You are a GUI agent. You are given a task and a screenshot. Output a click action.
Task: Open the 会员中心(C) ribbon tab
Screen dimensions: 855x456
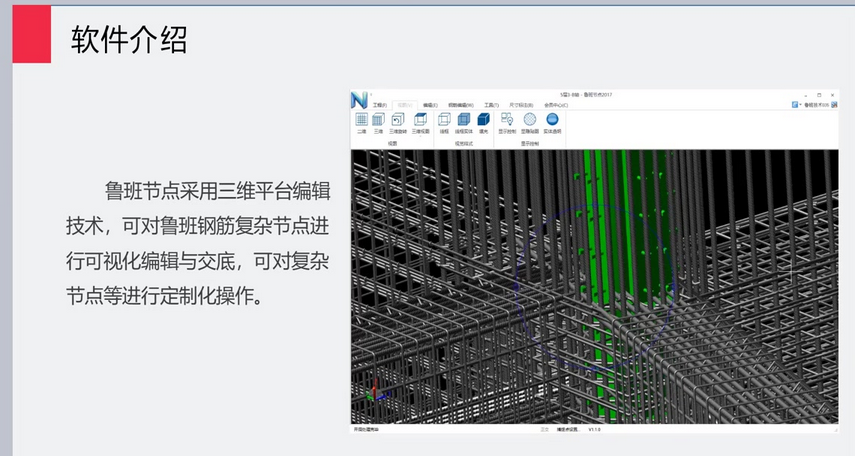pyautogui.click(x=556, y=105)
